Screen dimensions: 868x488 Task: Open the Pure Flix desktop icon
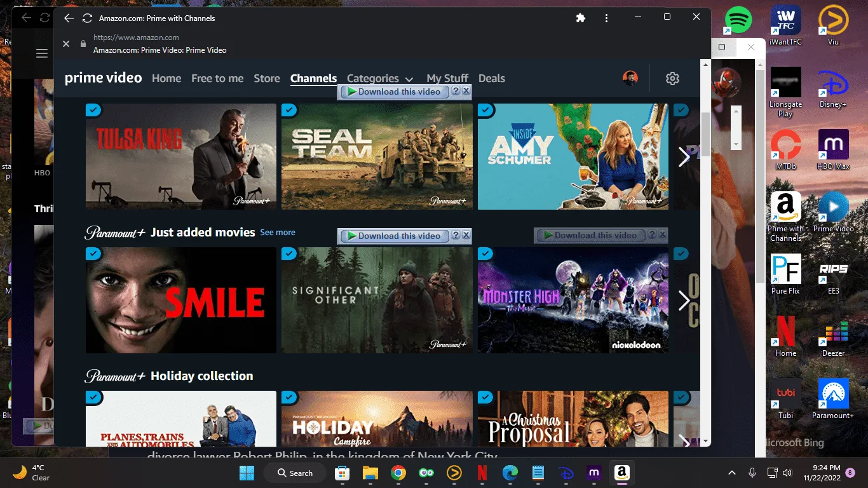click(785, 274)
